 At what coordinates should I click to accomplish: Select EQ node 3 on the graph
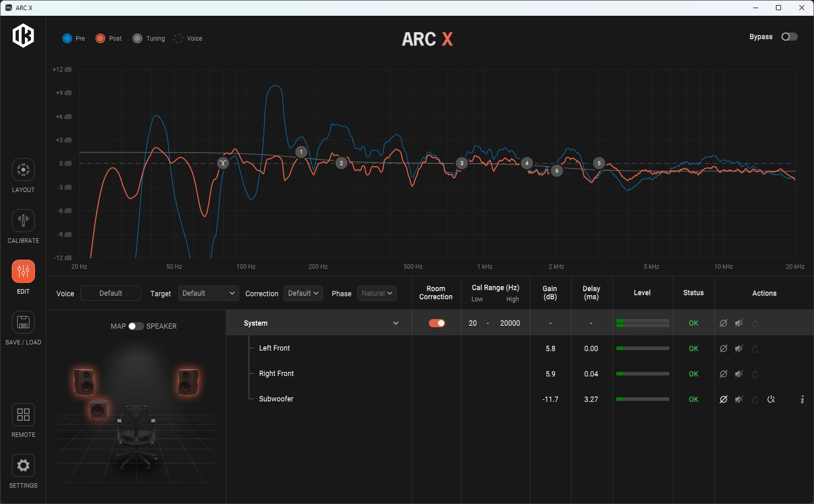coord(462,163)
